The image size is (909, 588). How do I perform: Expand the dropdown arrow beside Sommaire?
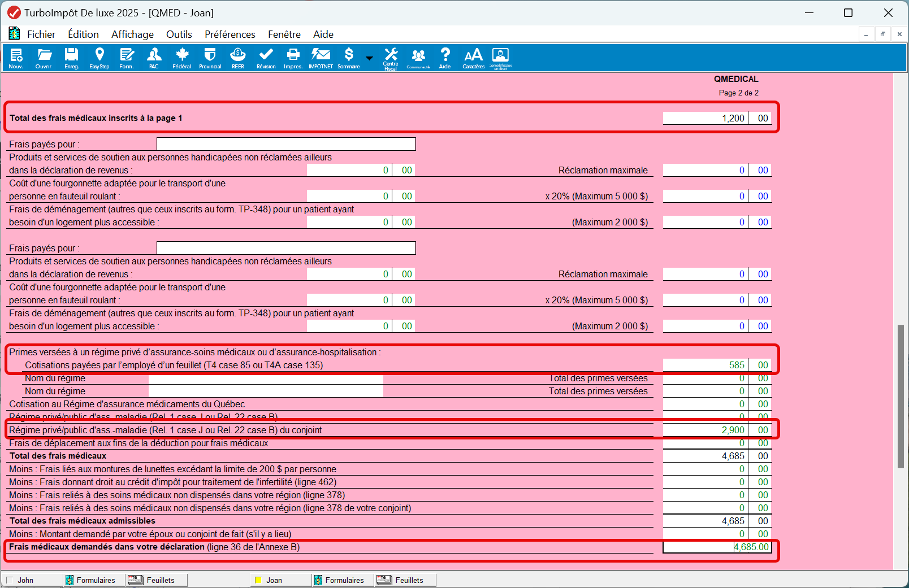[369, 58]
